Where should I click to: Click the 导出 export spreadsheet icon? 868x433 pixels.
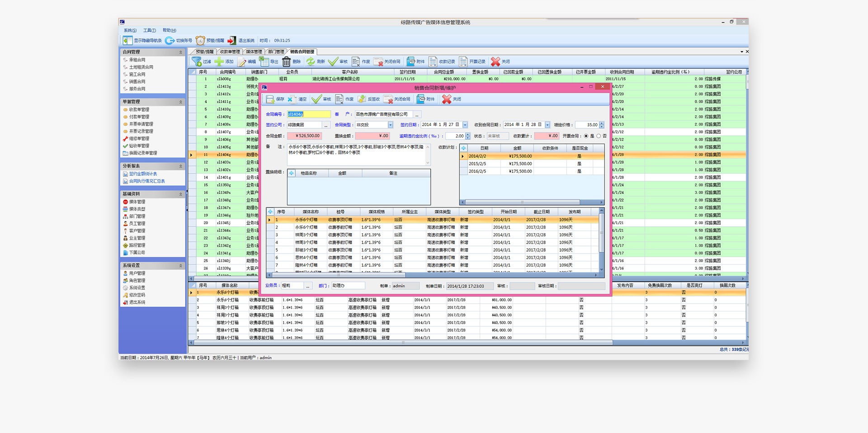click(x=264, y=61)
